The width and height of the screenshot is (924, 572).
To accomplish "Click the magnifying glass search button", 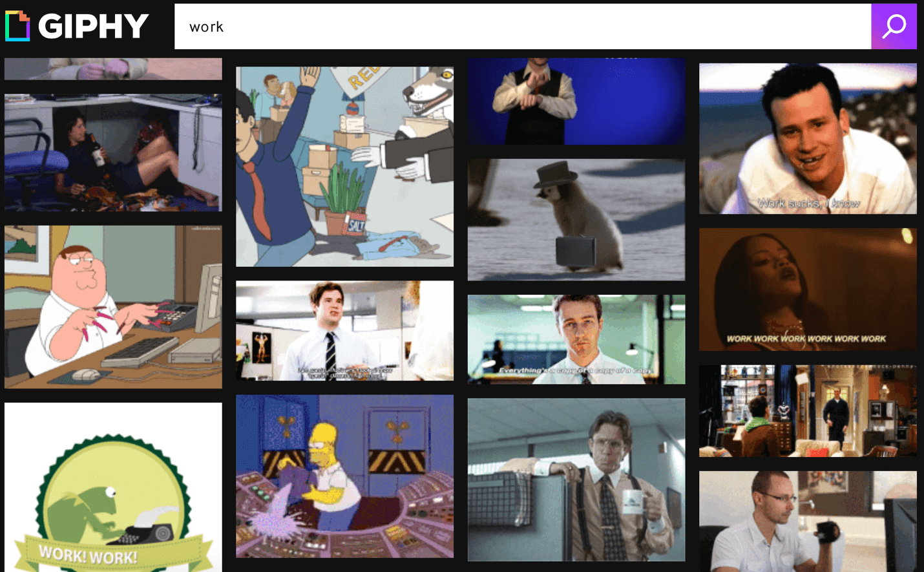I will tap(894, 26).
